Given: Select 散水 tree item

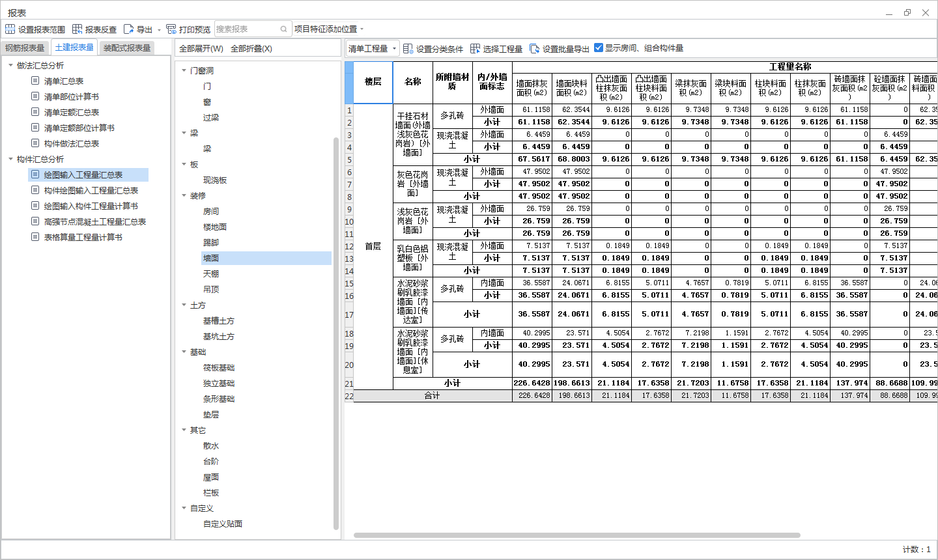Looking at the screenshot, I should pos(211,446).
